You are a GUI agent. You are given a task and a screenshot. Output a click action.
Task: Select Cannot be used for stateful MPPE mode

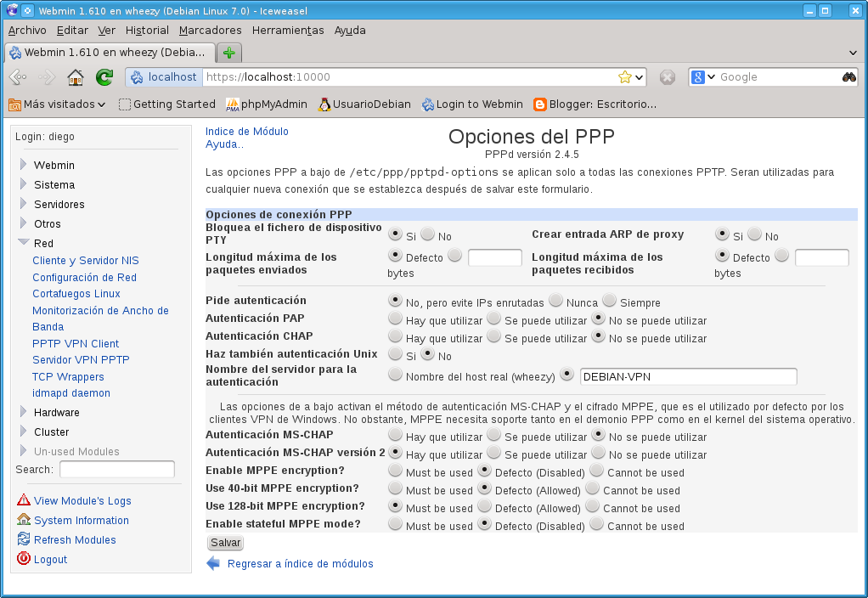point(597,523)
